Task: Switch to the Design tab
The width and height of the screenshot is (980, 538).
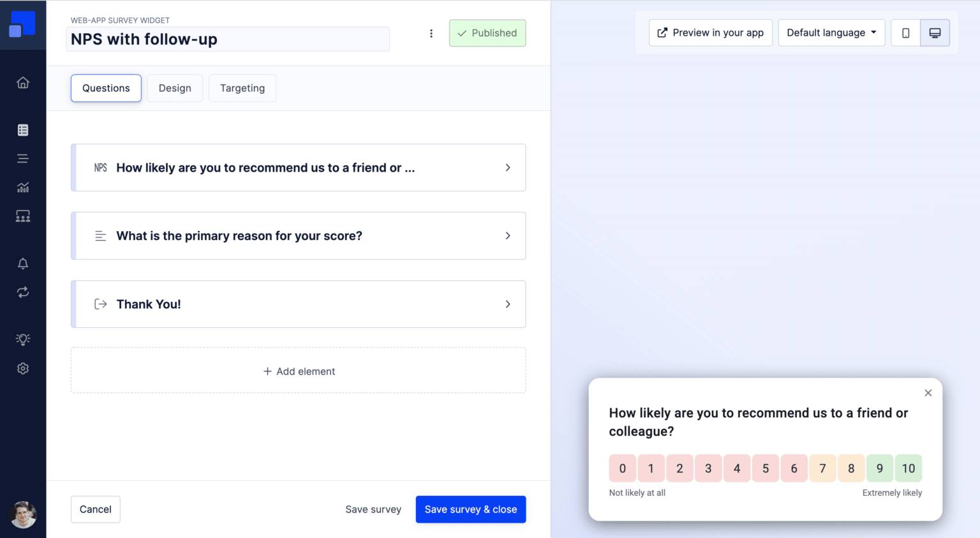Action: coord(175,88)
